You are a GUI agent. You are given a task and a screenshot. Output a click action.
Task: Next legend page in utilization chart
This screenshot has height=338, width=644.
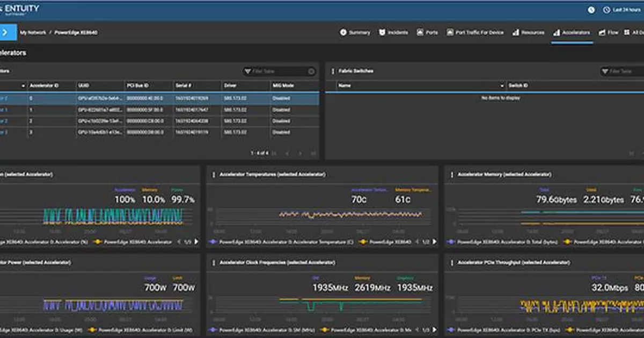tap(195, 242)
